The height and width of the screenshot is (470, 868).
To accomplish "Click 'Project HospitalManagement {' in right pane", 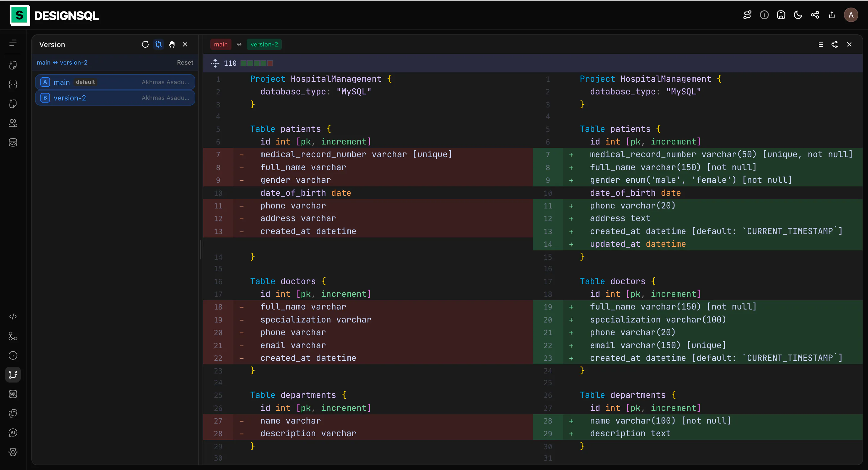I will pyautogui.click(x=651, y=79).
